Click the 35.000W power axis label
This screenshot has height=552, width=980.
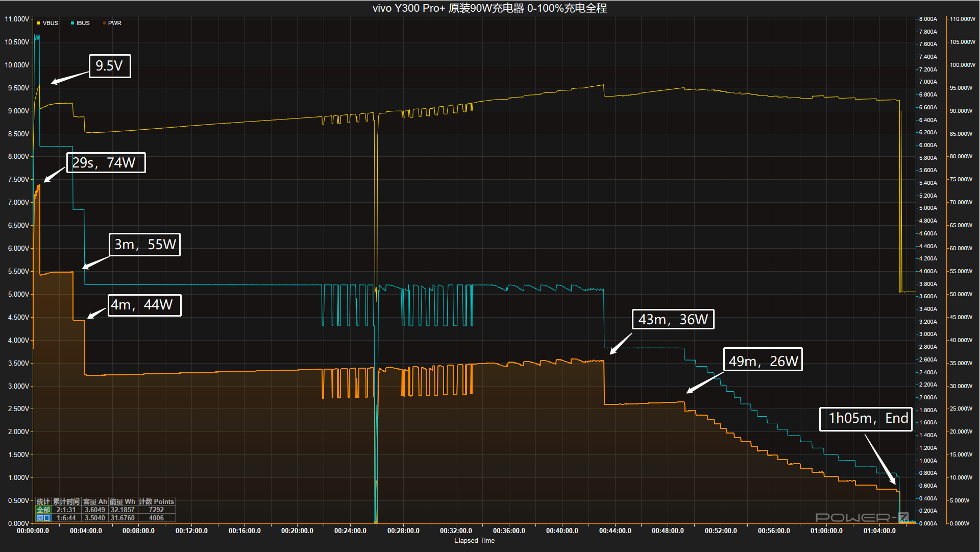point(961,363)
